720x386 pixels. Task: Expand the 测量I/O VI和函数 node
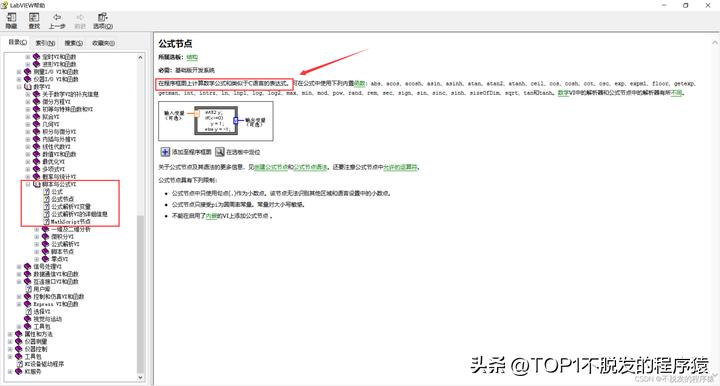pyautogui.click(x=19, y=72)
